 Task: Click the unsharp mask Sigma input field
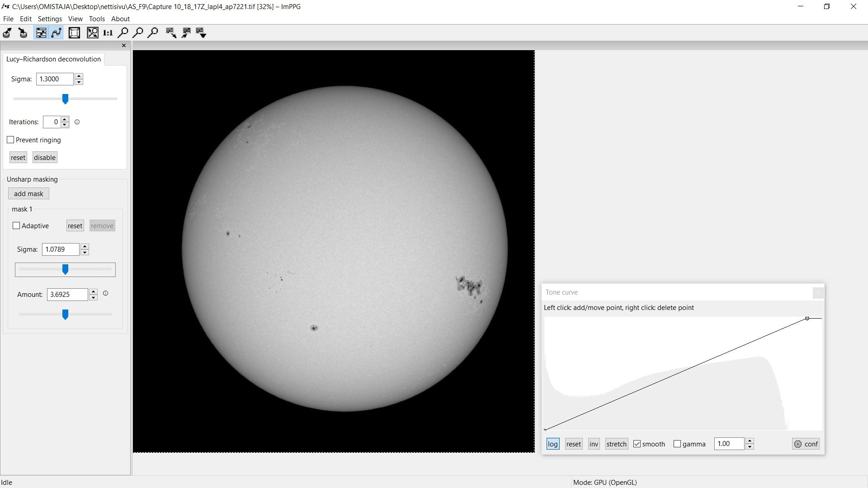pos(60,249)
